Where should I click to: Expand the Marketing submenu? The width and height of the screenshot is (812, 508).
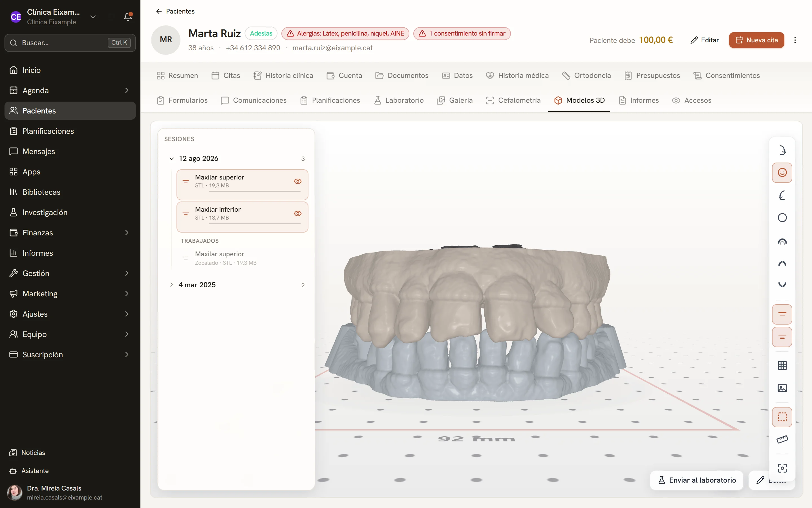click(x=127, y=294)
